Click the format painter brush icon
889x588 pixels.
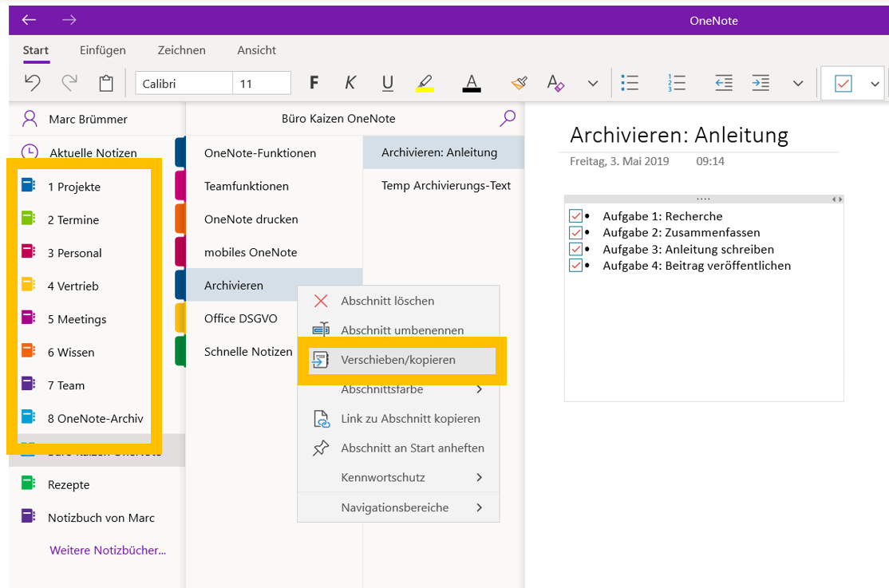pos(519,83)
